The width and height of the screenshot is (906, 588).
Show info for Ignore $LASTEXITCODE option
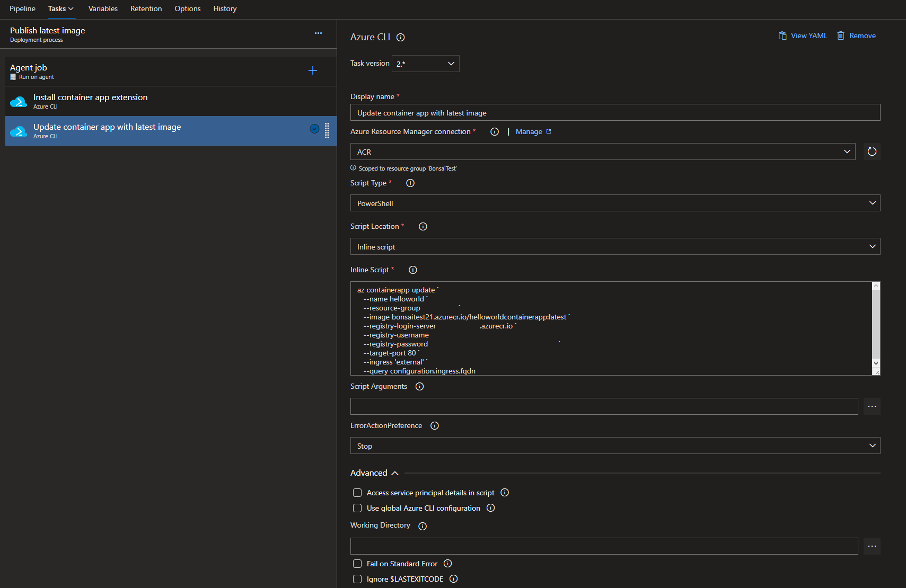(454, 579)
